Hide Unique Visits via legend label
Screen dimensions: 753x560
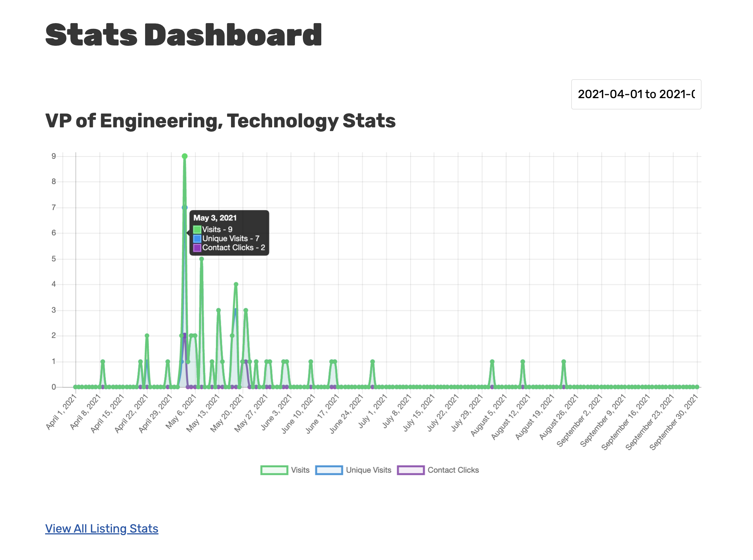pyautogui.click(x=368, y=470)
